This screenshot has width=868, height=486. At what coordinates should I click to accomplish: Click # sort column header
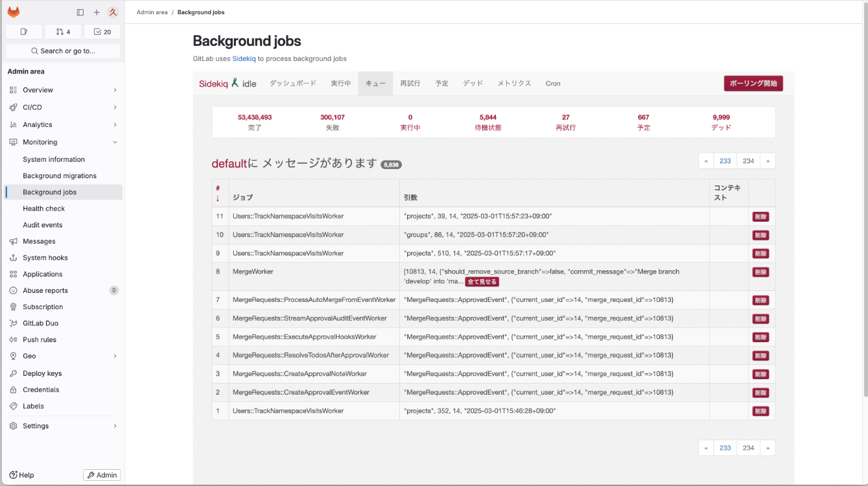click(218, 193)
